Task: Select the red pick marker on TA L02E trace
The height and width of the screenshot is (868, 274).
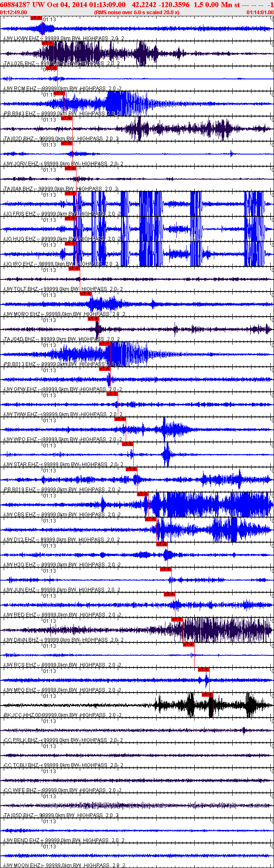Action: 48,43
